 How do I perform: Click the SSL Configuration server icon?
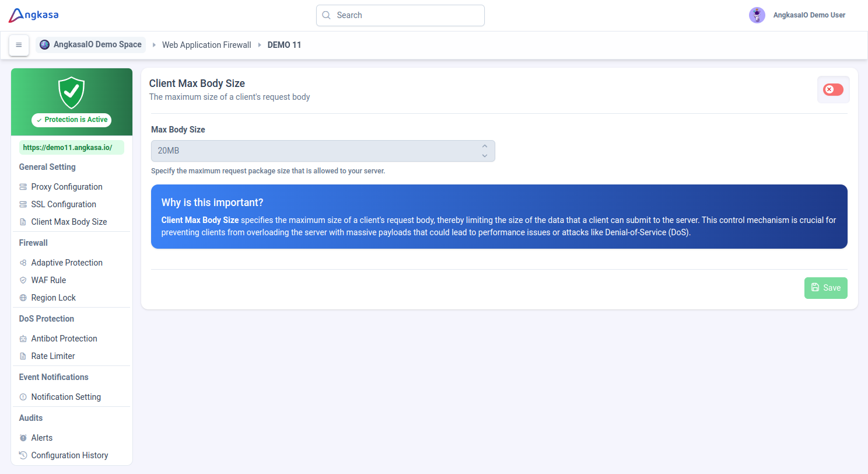click(23, 204)
